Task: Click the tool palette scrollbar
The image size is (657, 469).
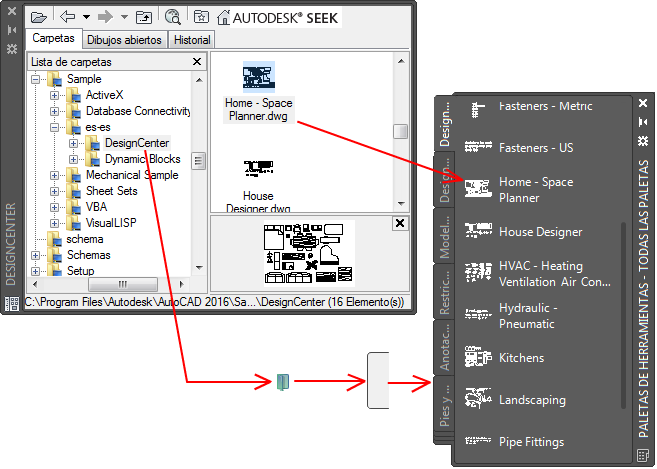Action: coord(623,315)
